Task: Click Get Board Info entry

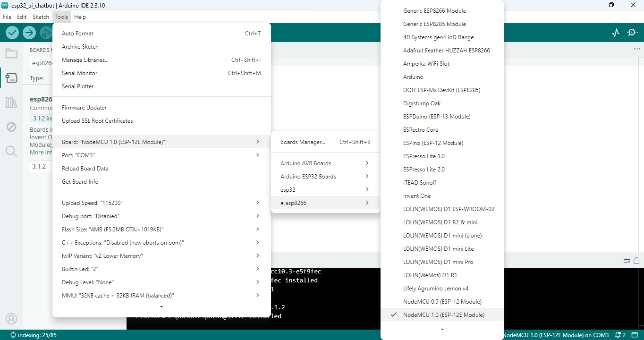Action: [x=161, y=182]
